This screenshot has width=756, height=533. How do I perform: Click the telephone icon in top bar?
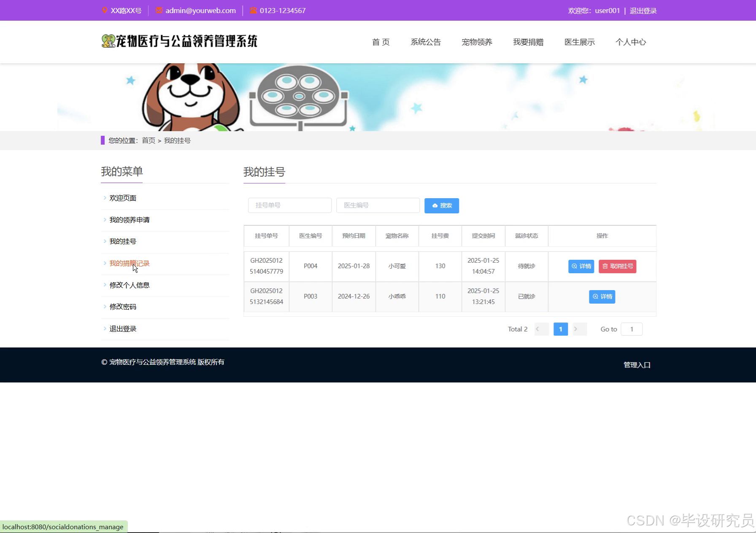coord(253,10)
